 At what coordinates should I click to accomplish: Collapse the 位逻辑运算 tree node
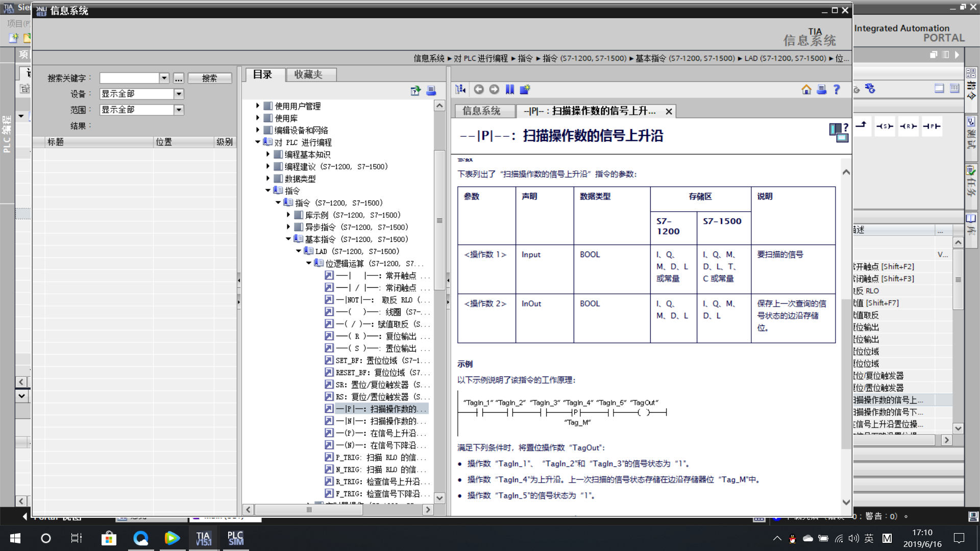[308, 263]
